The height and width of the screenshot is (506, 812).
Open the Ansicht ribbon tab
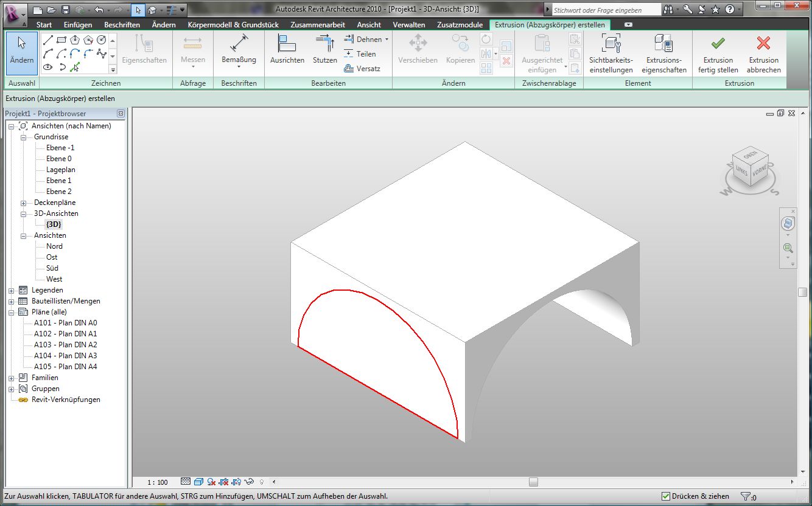tap(369, 25)
